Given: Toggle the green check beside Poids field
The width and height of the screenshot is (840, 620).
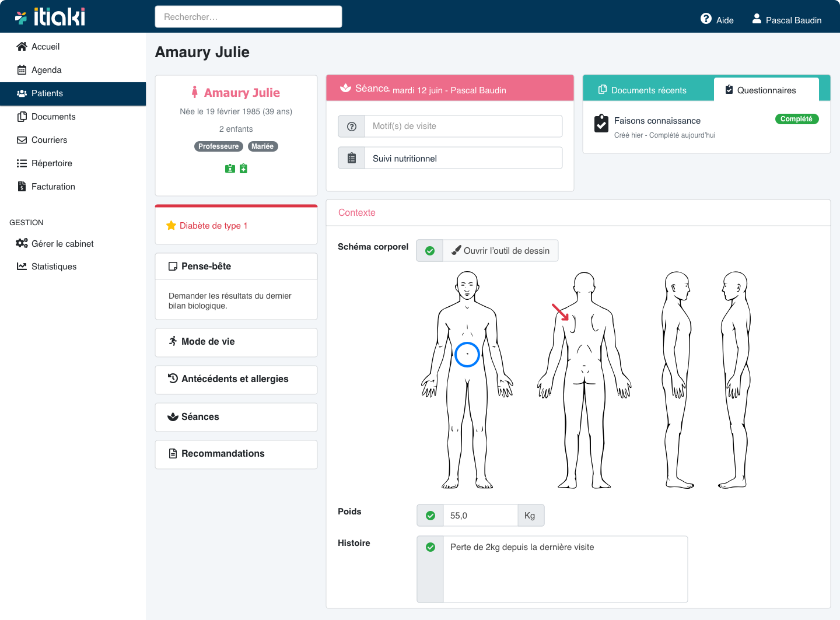Looking at the screenshot, I should click(430, 516).
